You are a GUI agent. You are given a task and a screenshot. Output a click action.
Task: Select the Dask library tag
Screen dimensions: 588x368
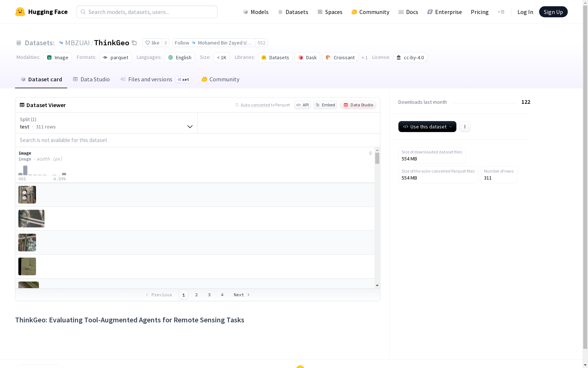click(x=308, y=57)
